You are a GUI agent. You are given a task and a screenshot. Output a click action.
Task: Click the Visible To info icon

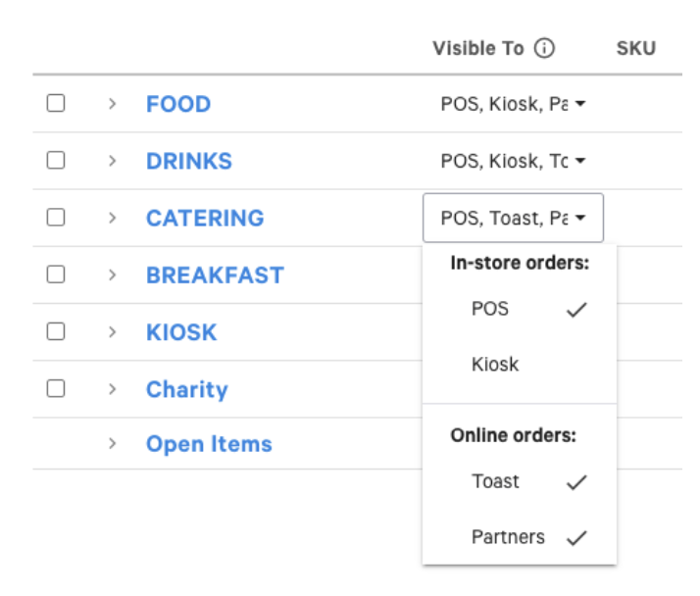tap(545, 48)
